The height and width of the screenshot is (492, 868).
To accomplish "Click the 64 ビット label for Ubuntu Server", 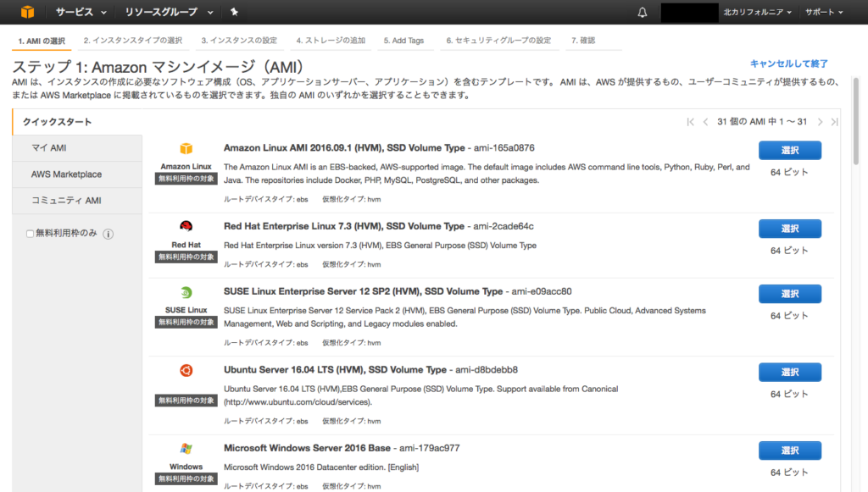I will [789, 395].
